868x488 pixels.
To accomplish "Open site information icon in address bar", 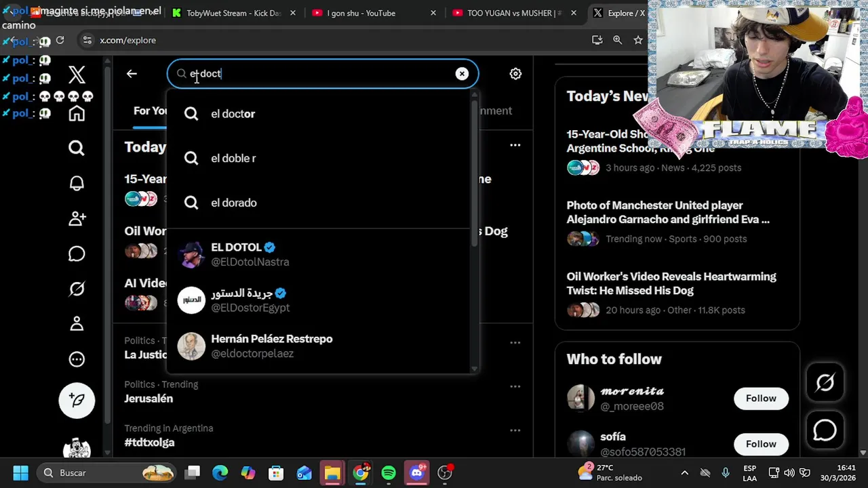I will pos(87,40).
